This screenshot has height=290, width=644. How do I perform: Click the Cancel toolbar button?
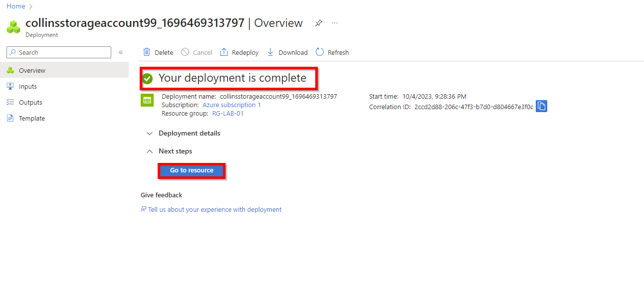tap(197, 52)
